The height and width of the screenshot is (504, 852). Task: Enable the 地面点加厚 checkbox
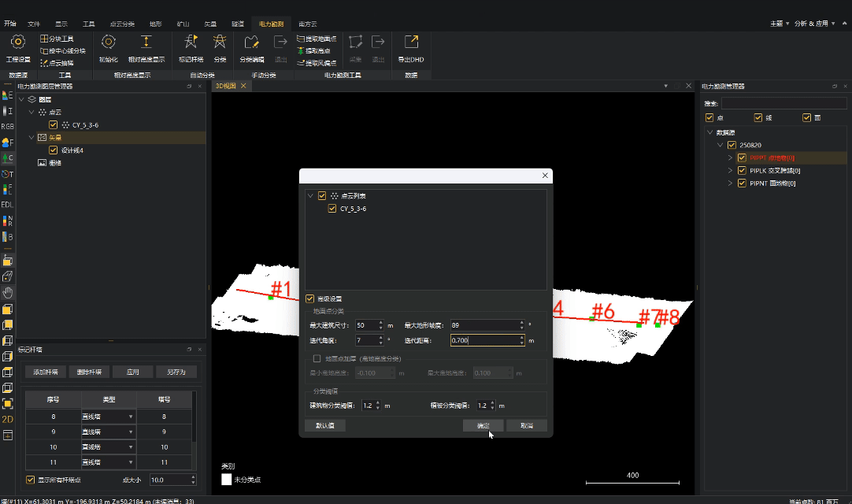[317, 358]
